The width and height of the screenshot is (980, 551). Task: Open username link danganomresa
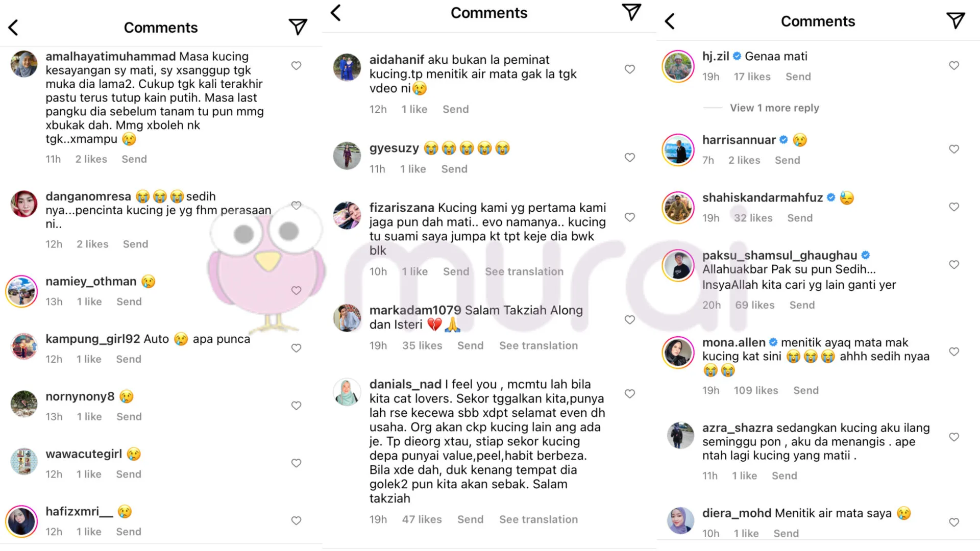(88, 196)
